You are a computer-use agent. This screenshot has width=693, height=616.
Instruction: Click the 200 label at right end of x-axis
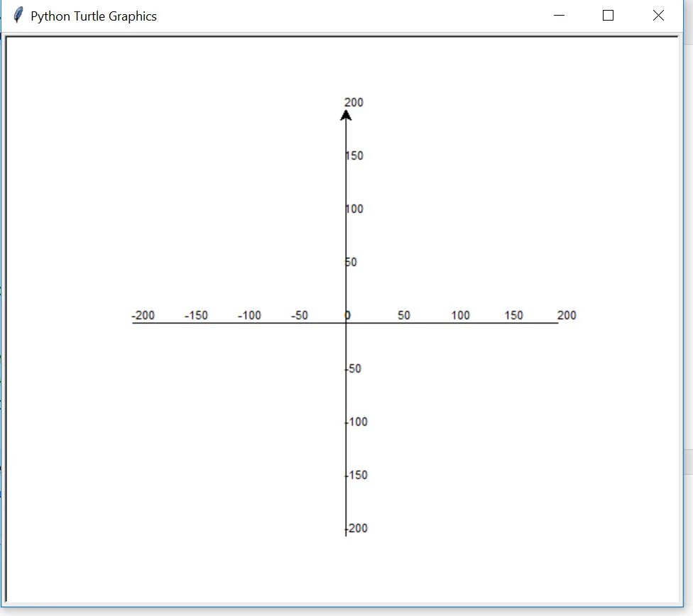(567, 316)
